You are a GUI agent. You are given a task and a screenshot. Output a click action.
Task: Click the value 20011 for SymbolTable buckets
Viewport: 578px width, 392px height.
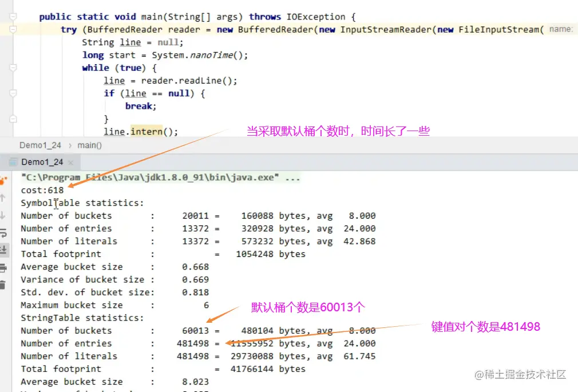(195, 216)
